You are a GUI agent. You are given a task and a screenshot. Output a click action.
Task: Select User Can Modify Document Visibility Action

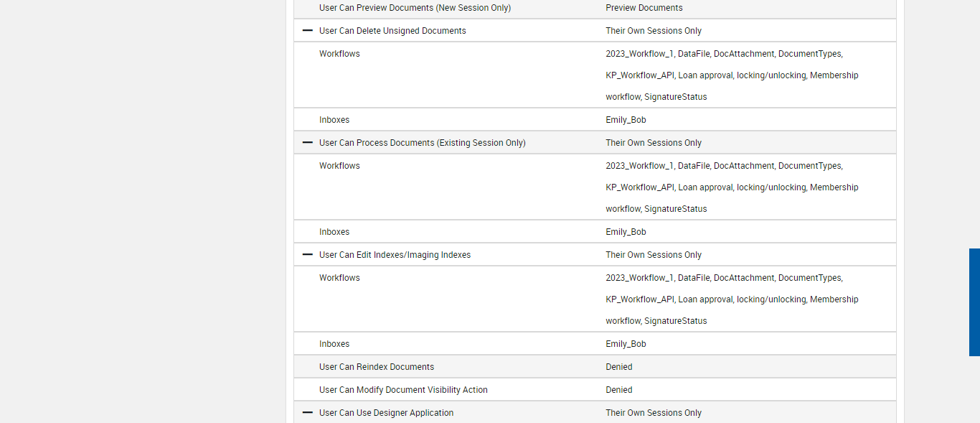point(403,390)
